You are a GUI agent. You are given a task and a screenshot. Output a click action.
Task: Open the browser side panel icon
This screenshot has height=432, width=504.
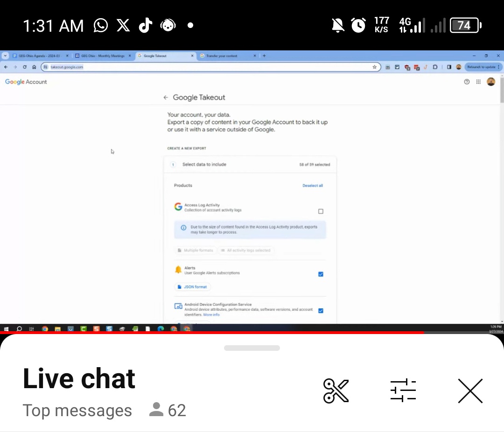click(x=449, y=67)
